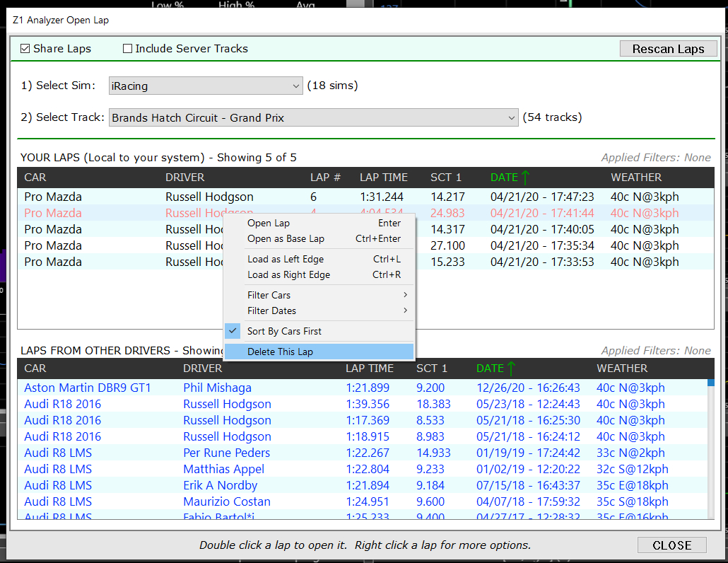Select Delete This Lap menu entry
Viewport: 728px width, 563px height.
coord(319,352)
